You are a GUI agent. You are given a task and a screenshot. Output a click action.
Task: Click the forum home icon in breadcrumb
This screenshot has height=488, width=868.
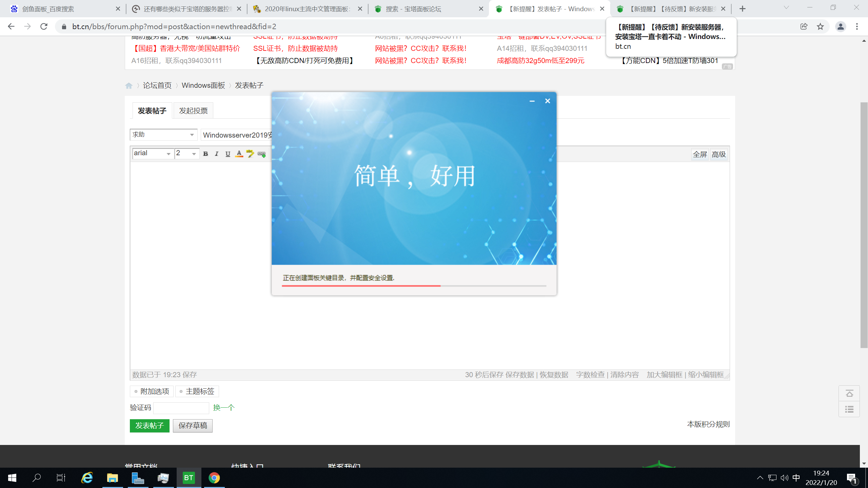[x=129, y=86]
